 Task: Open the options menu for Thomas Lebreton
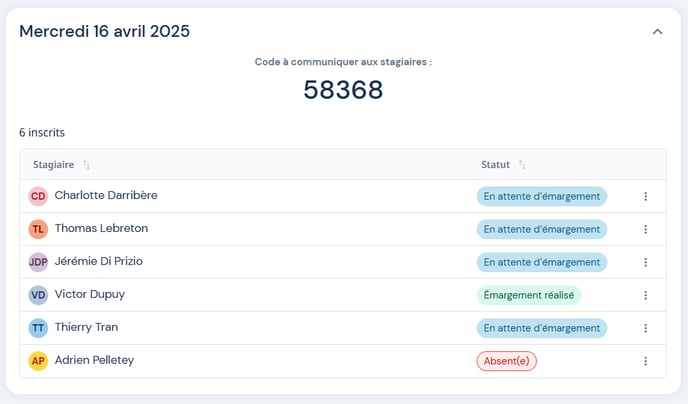point(645,229)
